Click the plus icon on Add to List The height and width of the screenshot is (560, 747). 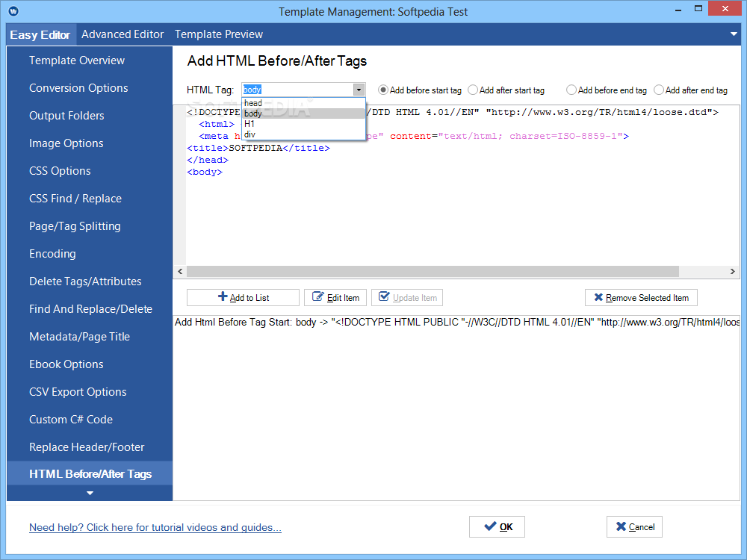click(223, 296)
